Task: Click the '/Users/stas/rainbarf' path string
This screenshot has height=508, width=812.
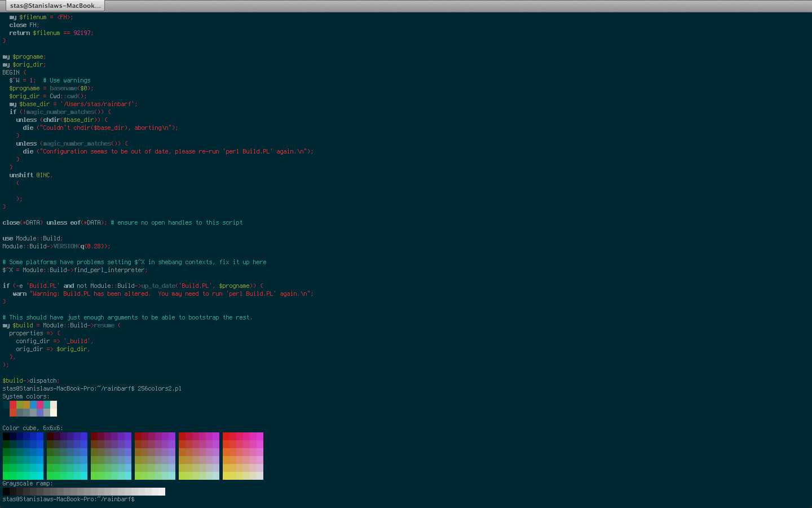Action: tap(97, 104)
